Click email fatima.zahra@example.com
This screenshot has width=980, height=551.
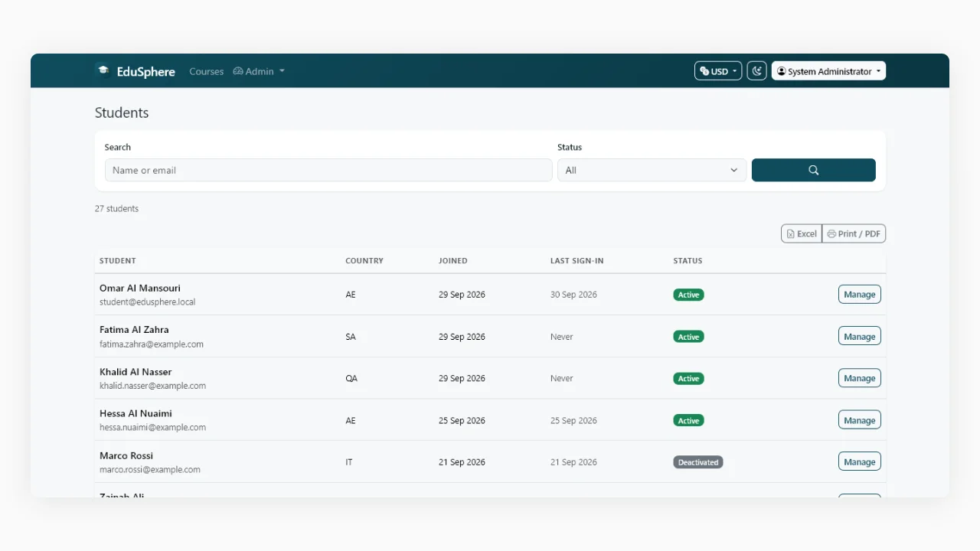[152, 344]
